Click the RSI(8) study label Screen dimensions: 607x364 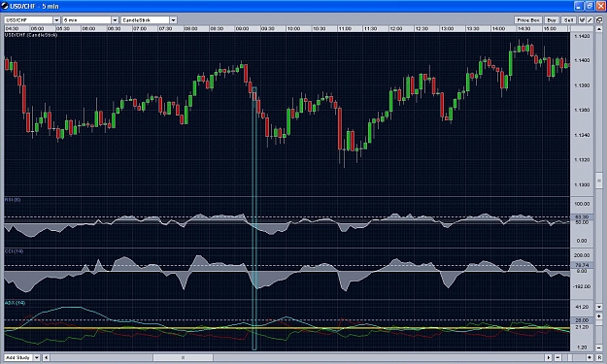pyautogui.click(x=13, y=200)
